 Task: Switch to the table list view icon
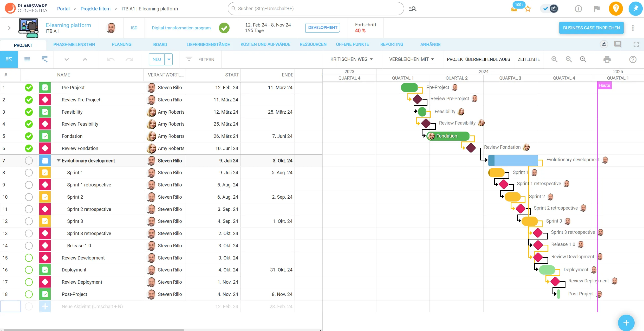coord(27,59)
